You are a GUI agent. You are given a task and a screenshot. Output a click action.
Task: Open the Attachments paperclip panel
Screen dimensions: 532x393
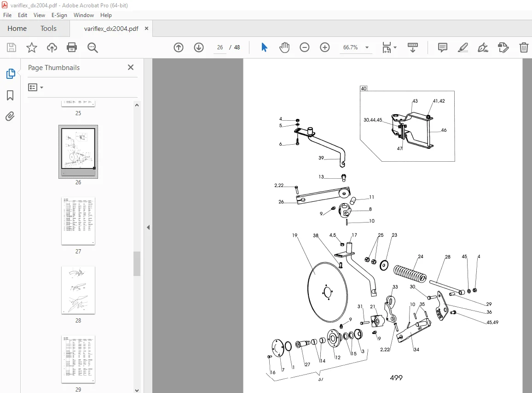[x=10, y=117]
